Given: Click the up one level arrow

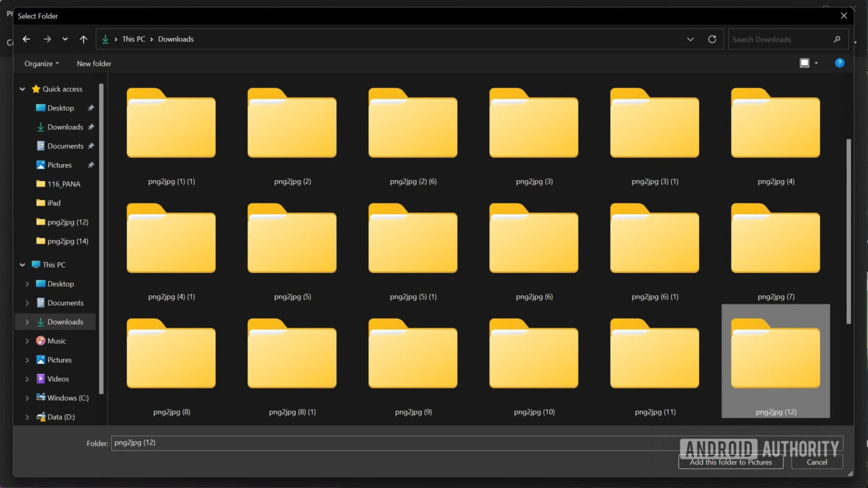Looking at the screenshot, I should click(x=83, y=39).
